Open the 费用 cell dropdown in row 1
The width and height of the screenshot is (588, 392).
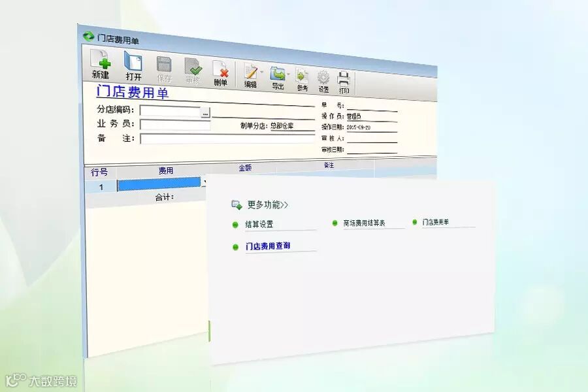[x=204, y=182]
